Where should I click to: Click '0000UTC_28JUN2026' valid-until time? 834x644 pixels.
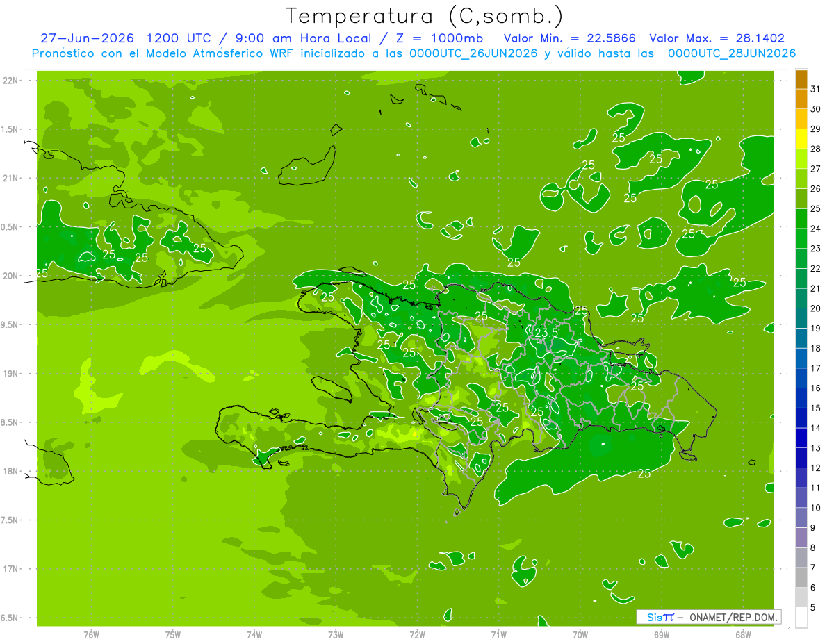pyautogui.click(x=732, y=53)
